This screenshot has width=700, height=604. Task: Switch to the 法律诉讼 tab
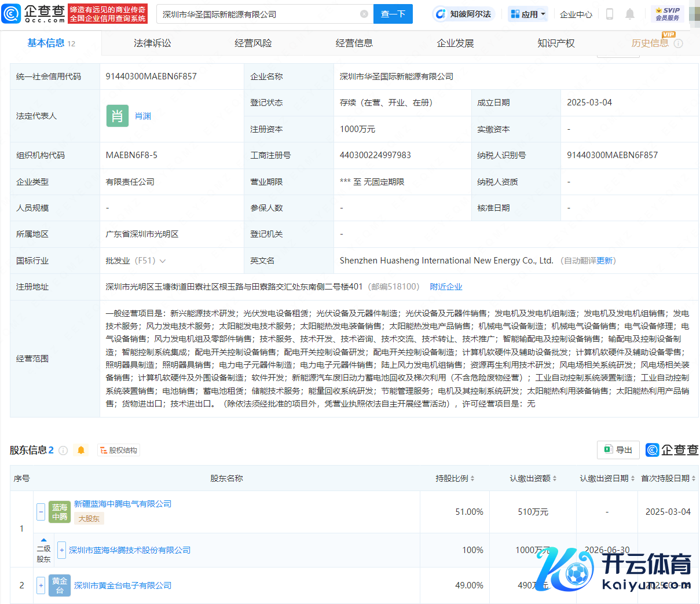(152, 43)
